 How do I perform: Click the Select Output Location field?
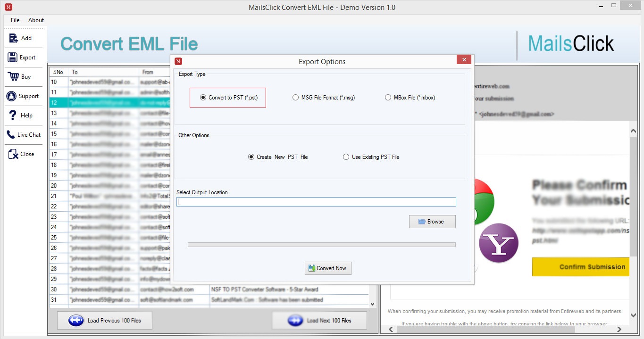pos(316,202)
